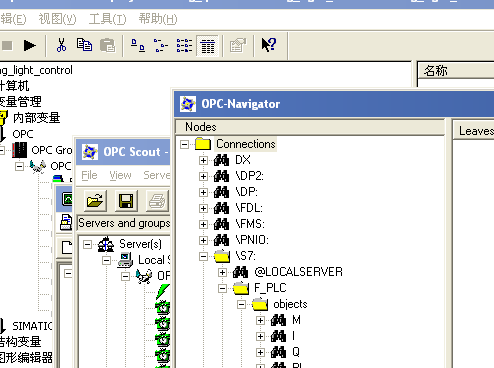This screenshot has height=368, width=494.
Task: Click the Save disk icon in OPC Scout
Action: tap(126, 201)
